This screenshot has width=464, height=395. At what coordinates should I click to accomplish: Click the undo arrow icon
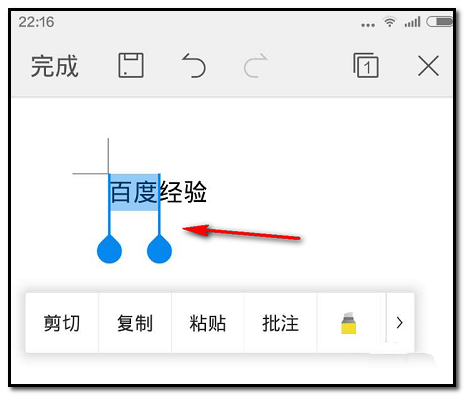pyautogui.click(x=193, y=65)
